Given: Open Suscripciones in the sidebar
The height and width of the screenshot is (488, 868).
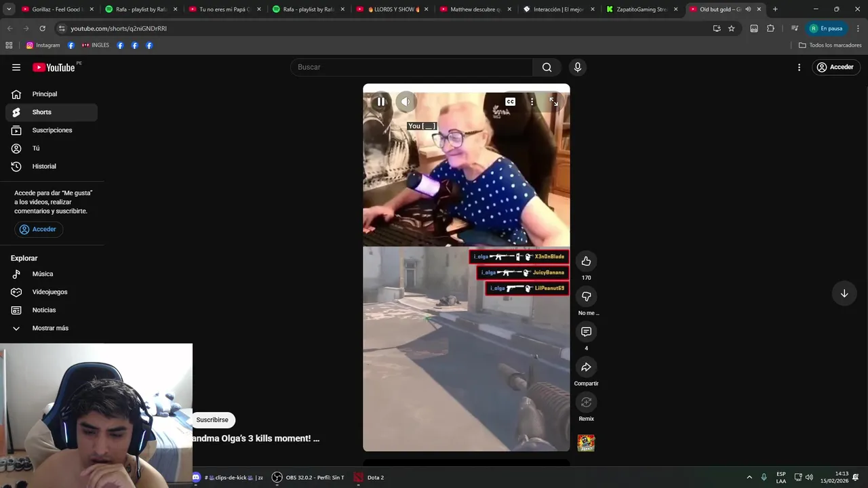Looking at the screenshot, I should (x=52, y=130).
